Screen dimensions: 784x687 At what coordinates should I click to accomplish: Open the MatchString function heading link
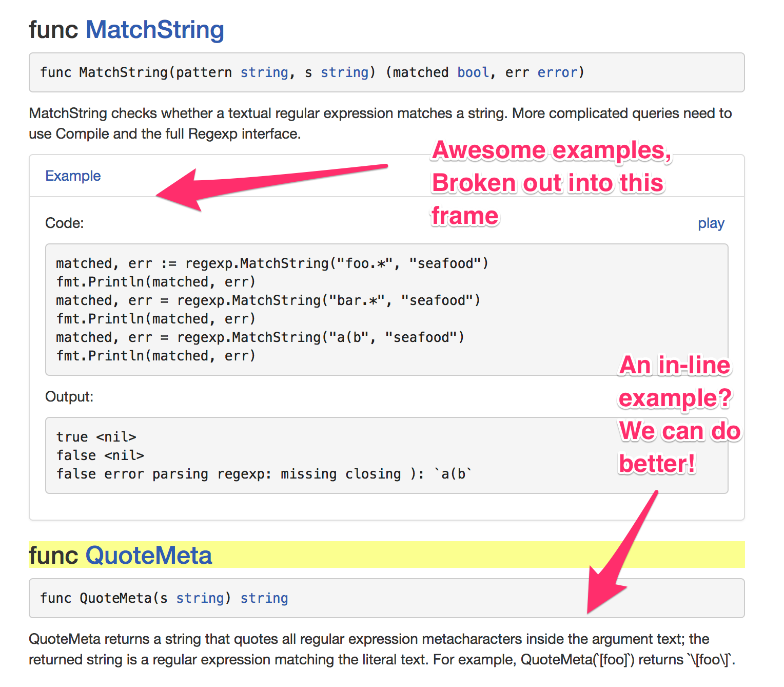pos(154,30)
